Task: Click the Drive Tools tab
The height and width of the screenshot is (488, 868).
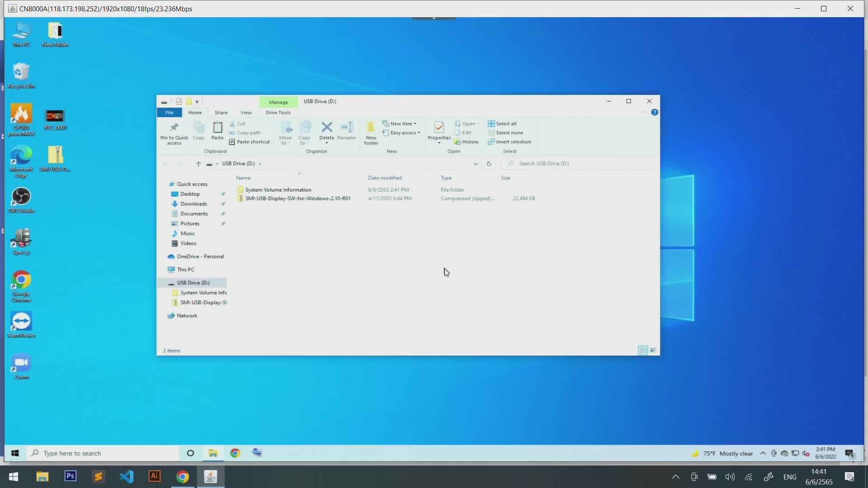Action: point(278,113)
